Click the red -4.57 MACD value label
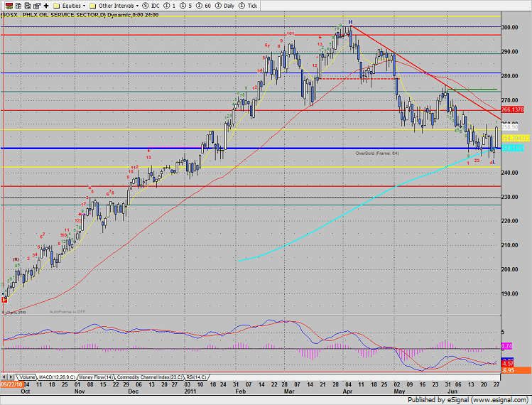Viewport: 532px width, 405px height. tap(507, 364)
